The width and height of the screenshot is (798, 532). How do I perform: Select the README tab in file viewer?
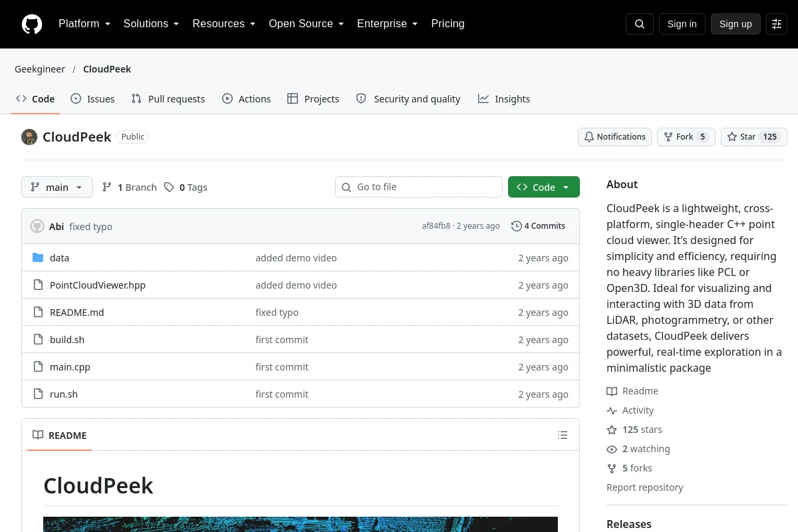coord(60,436)
